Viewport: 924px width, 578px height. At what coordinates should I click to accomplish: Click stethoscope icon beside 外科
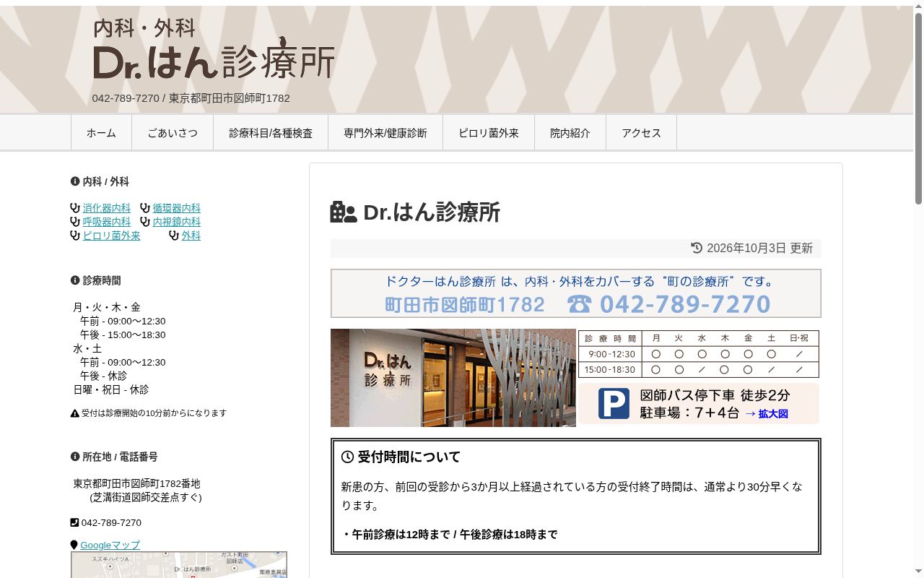click(x=174, y=236)
